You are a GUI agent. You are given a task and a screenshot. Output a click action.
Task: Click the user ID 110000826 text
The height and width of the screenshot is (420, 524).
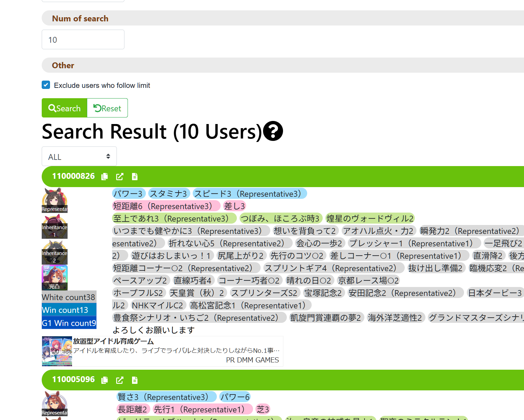pyautogui.click(x=73, y=176)
